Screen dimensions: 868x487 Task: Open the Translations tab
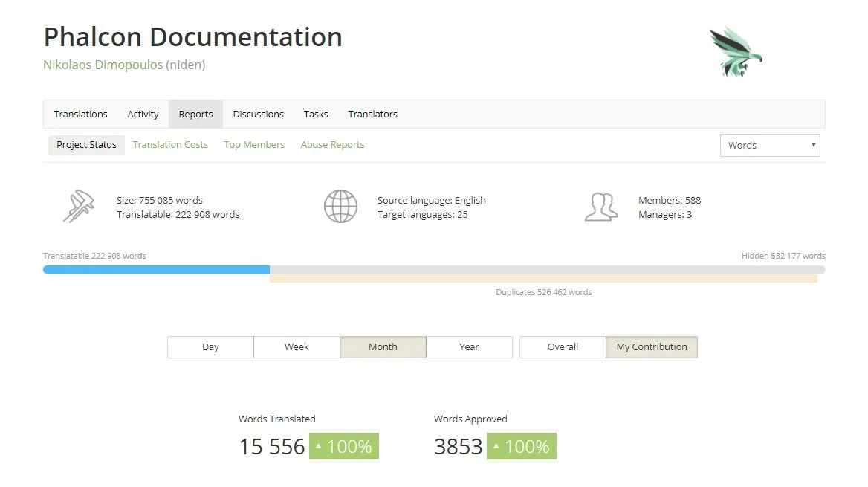point(80,115)
